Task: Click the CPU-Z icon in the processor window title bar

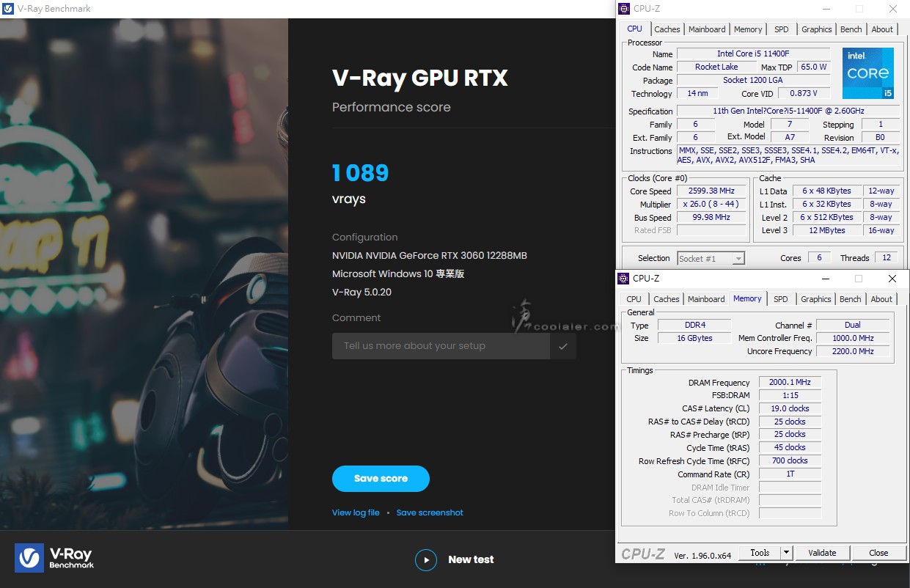Action: click(x=624, y=9)
